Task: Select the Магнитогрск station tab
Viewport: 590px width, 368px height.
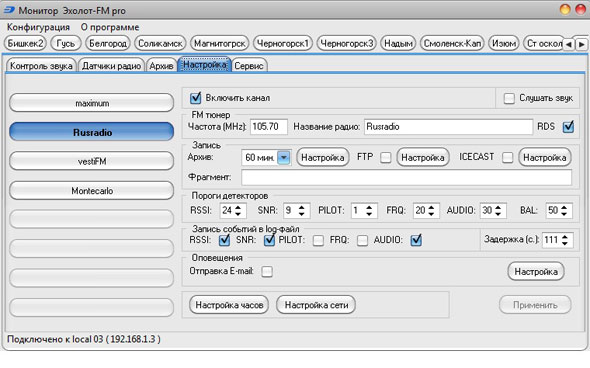Action: tap(220, 43)
